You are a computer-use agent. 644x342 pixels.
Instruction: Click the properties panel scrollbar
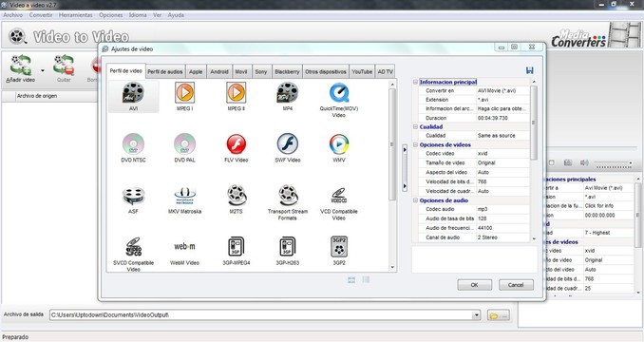[534, 123]
